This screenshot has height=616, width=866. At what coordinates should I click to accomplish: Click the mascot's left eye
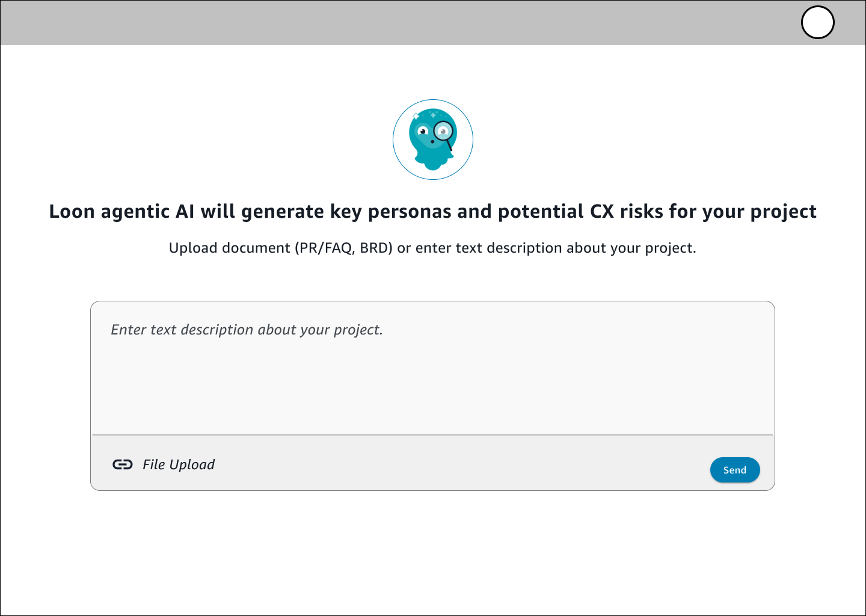[x=423, y=131]
